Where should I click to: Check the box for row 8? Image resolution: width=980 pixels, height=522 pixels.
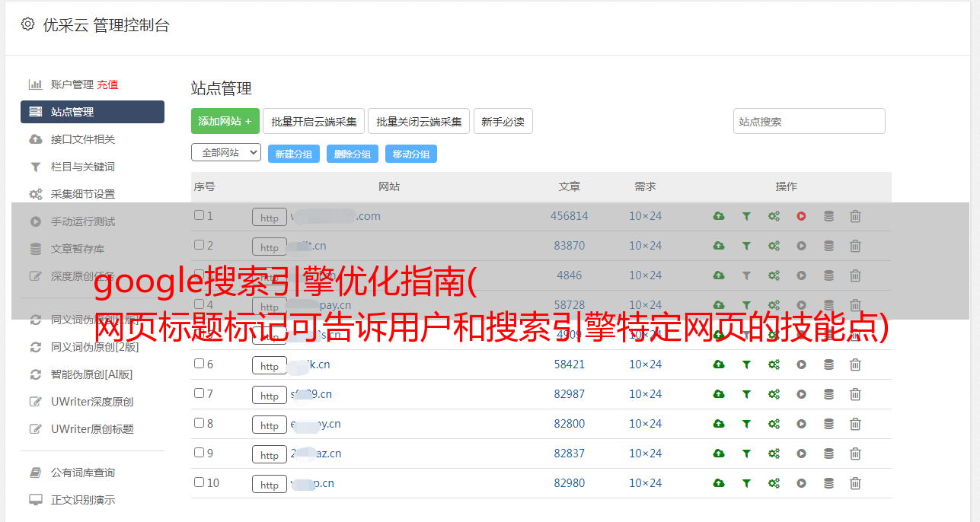pyautogui.click(x=199, y=423)
